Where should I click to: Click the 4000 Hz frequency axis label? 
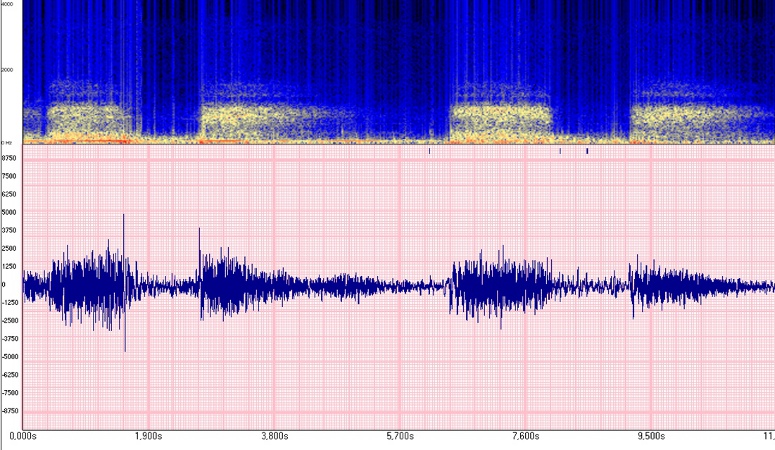coord(7,4)
